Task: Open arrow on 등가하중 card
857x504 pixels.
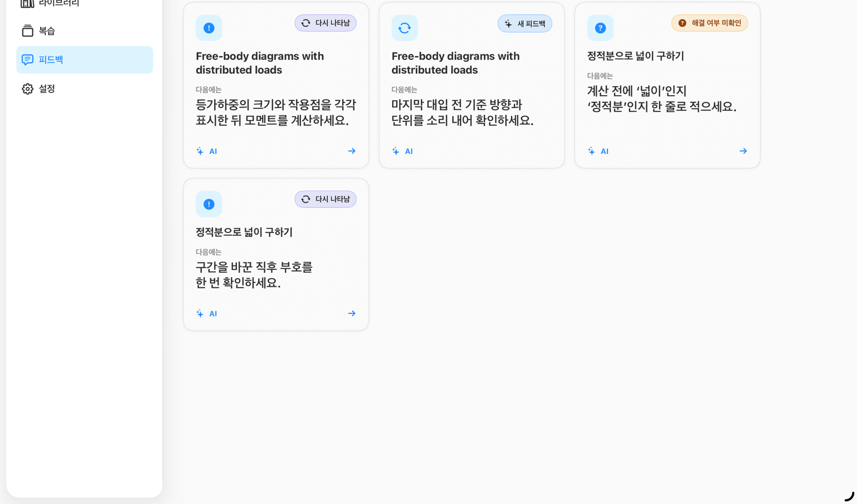Action: [x=351, y=151]
